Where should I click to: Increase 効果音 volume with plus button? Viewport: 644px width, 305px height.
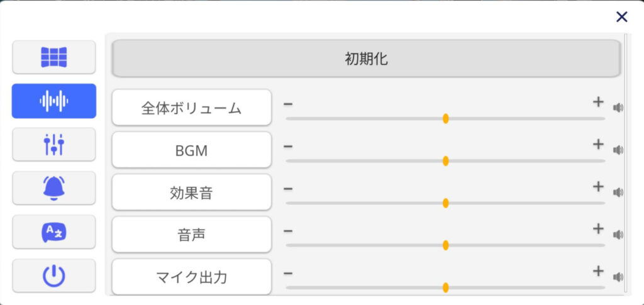[599, 187]
